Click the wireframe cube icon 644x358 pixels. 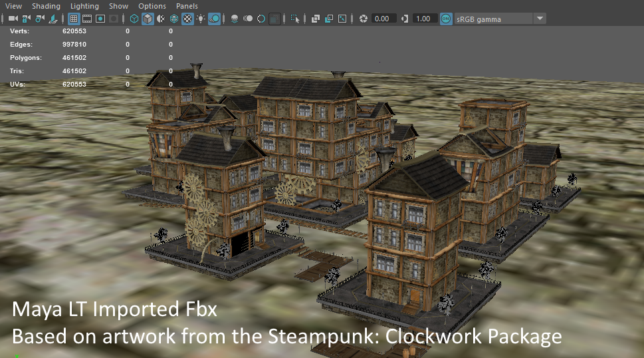tap(134, 19)
